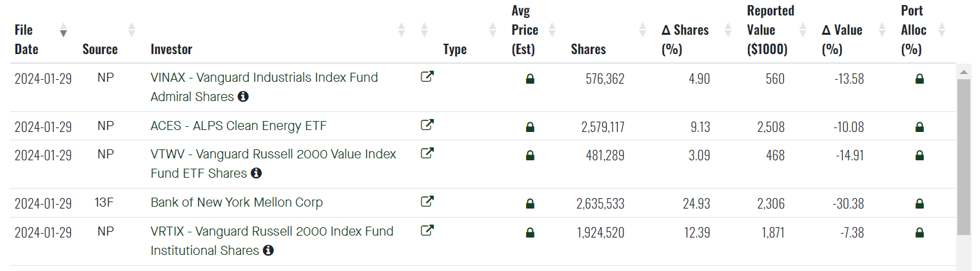
Task: Click info icon beside VINAX Admiral Shares
Action: 243,97
